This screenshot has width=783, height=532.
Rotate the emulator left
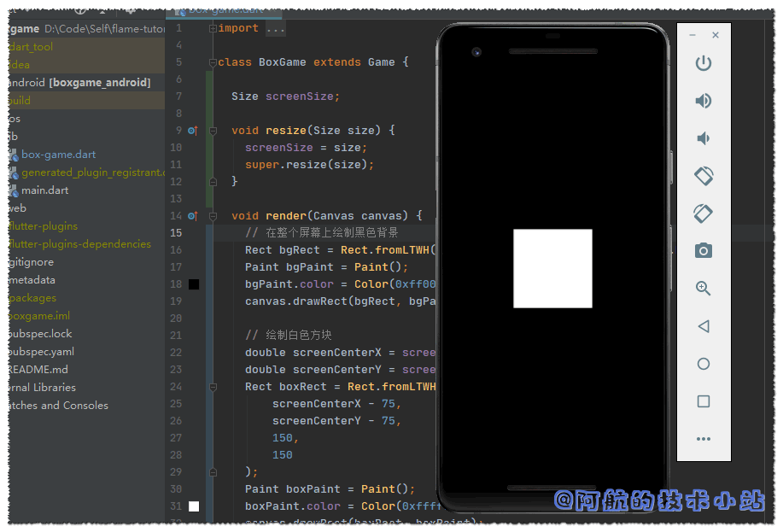point(703,176)
